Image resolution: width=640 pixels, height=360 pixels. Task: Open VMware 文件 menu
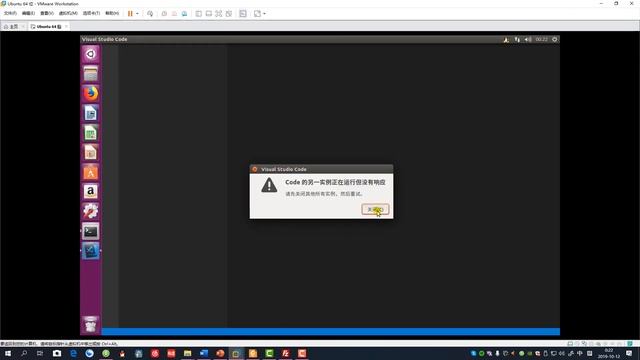click(10, 13)
